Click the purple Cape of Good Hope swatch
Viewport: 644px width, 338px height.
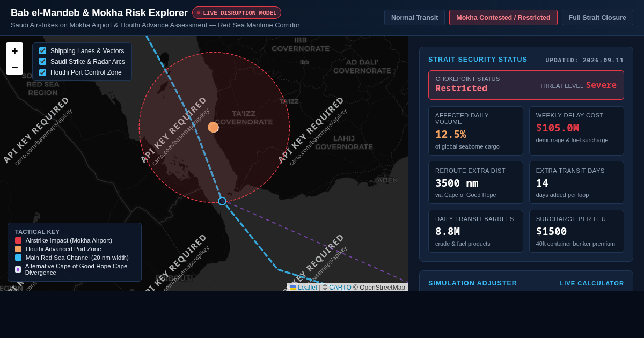pyautogui.click(x=18, y=269)
